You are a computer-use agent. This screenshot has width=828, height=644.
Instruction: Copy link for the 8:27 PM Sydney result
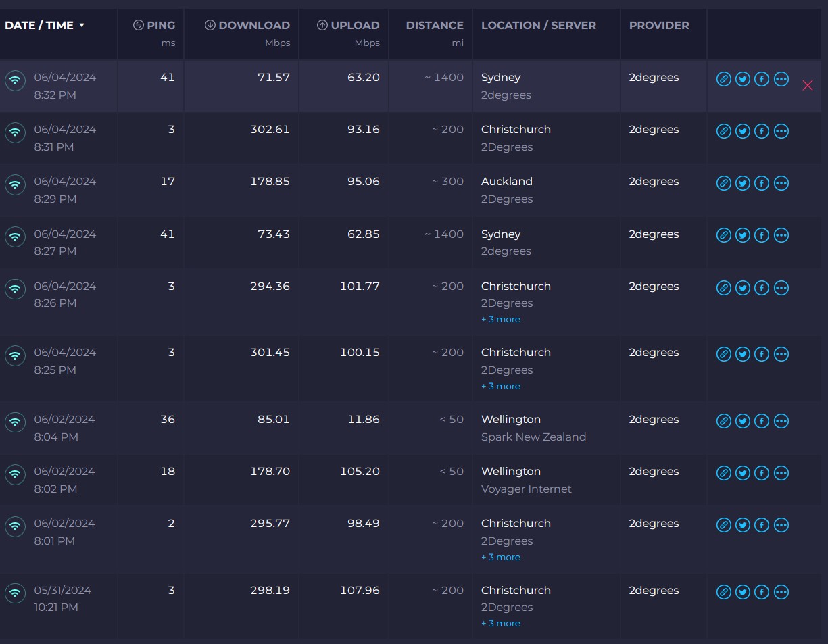click(723, 235)
